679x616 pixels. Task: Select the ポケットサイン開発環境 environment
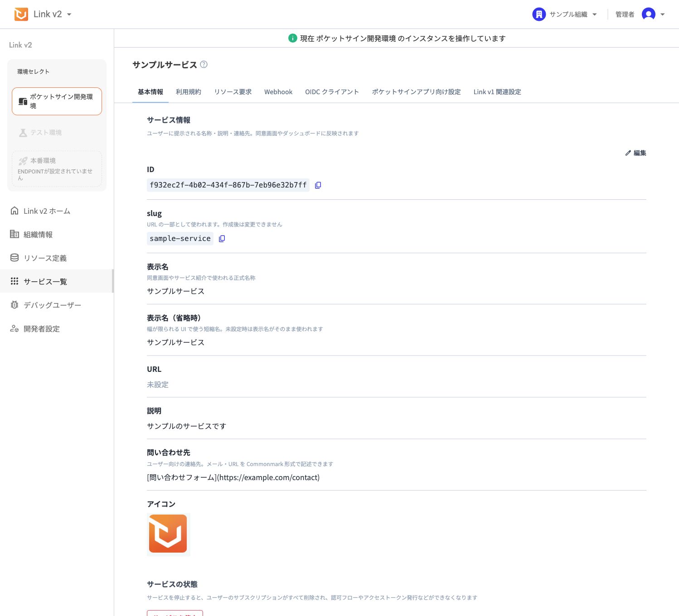pos(57,101)
